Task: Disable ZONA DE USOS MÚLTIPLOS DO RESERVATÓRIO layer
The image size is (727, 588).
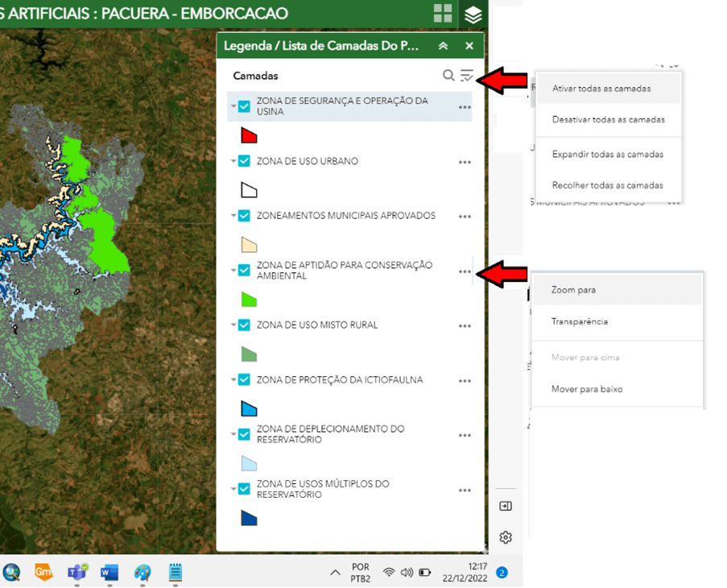Action: coord(245,489)
